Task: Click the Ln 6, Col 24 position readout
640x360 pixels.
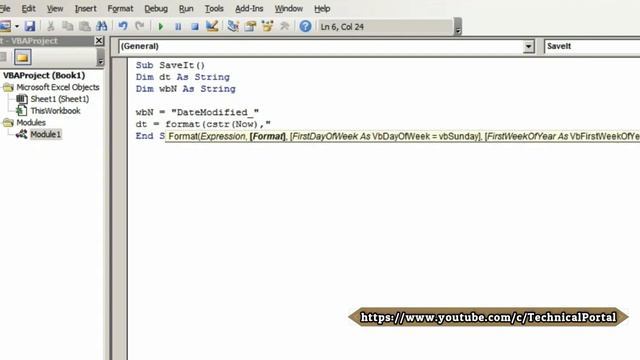Action: (x=342, y=27)
